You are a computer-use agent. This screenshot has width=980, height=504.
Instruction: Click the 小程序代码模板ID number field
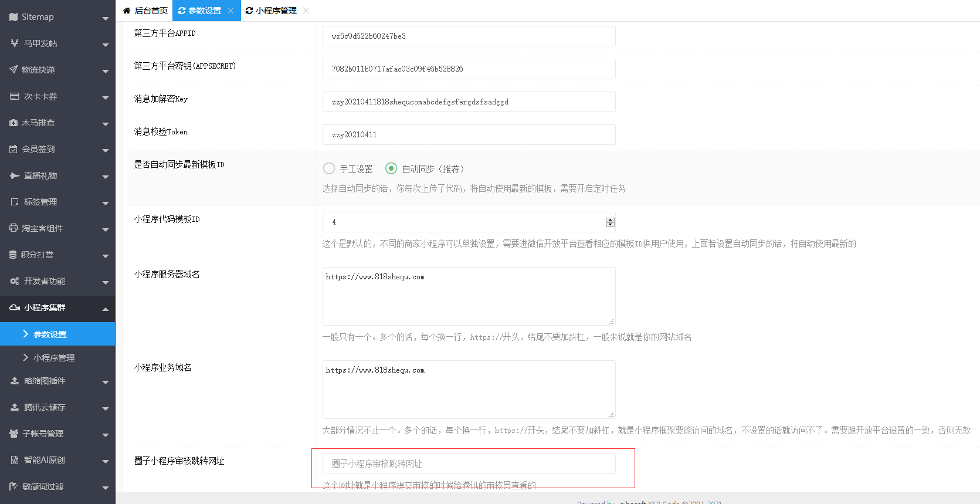coord(469,222)
